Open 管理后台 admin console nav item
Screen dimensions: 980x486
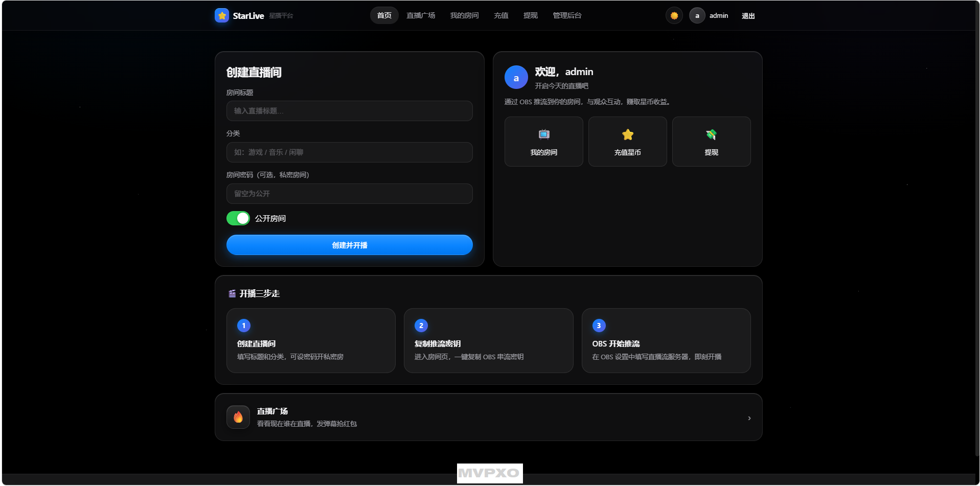coord(567,15)
